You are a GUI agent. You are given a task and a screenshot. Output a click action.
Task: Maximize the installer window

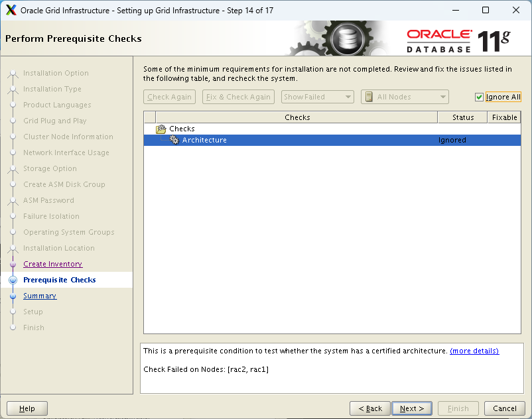click(486, 10)
